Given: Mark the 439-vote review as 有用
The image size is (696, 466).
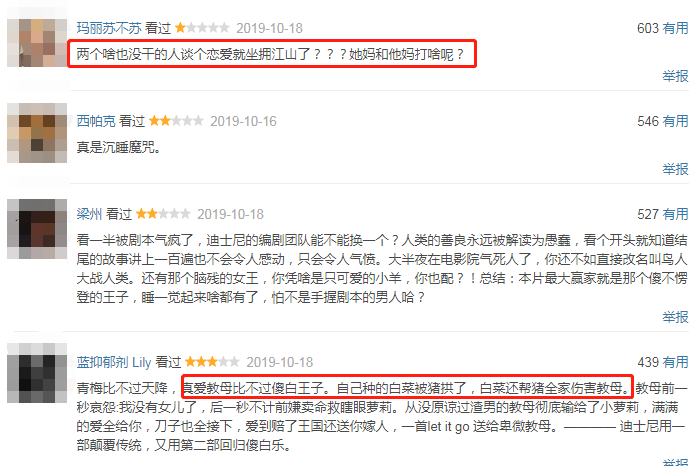Looking at the screenshot, I should click(675, 362).
